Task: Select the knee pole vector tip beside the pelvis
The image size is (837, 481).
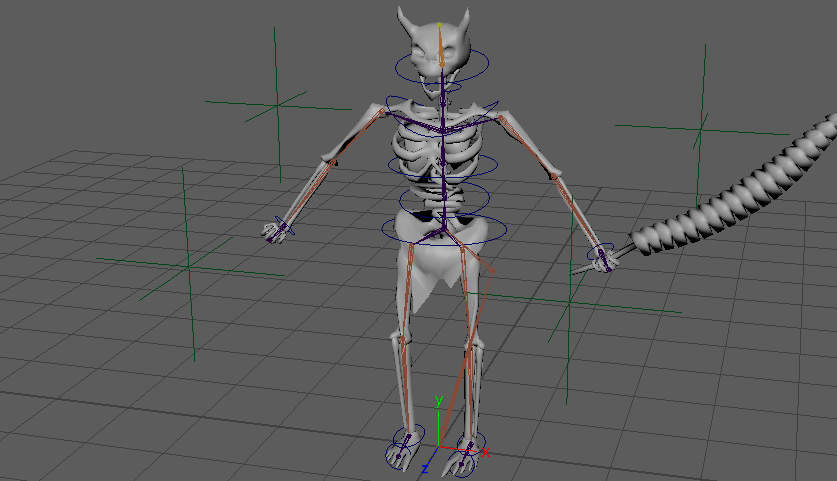Action: (491, 271)
